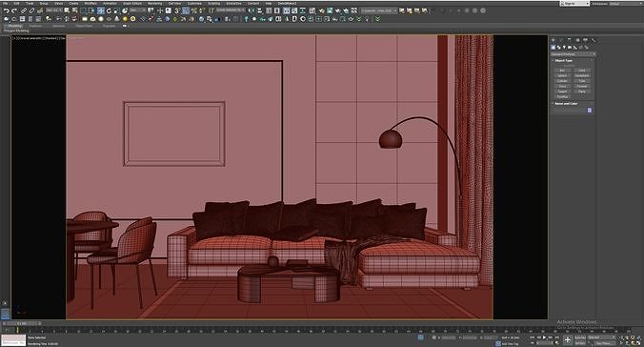Toggle Isolate Selection in the status bar
Image resolution: width=644 pixels, height=347 pixels.
tap(420, 337)
